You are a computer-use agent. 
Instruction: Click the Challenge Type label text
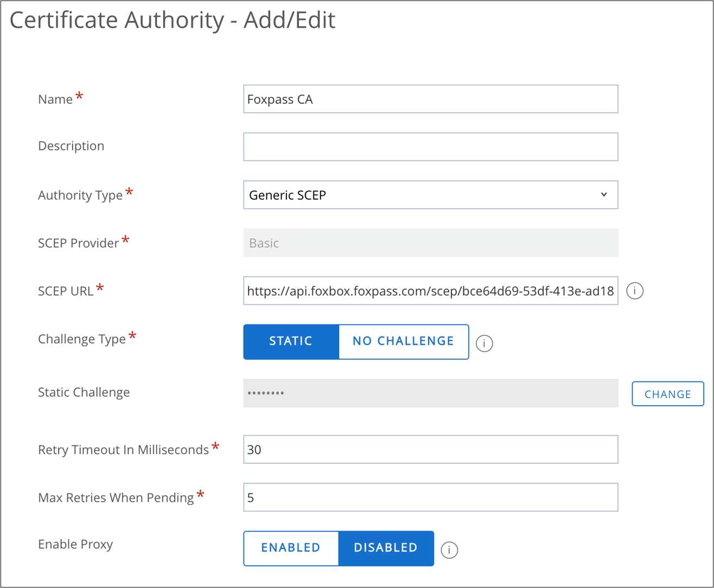pyautogui.click(x=82, y=339)
